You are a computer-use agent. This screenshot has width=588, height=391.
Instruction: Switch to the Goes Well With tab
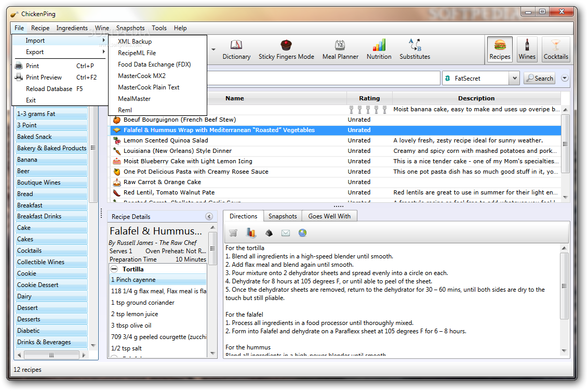(329, 216)
